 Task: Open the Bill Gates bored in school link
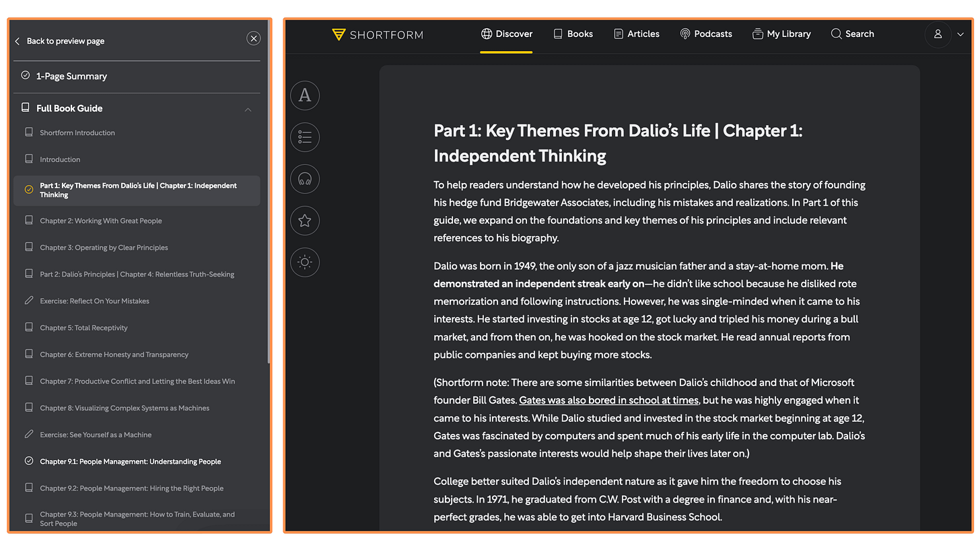(x=608, y=400)
